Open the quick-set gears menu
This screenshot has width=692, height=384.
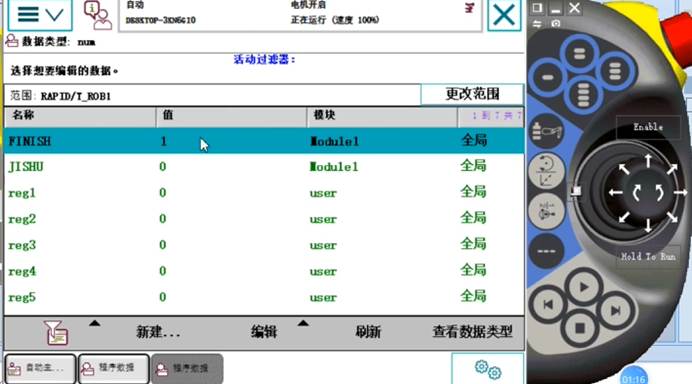point(488,369)
